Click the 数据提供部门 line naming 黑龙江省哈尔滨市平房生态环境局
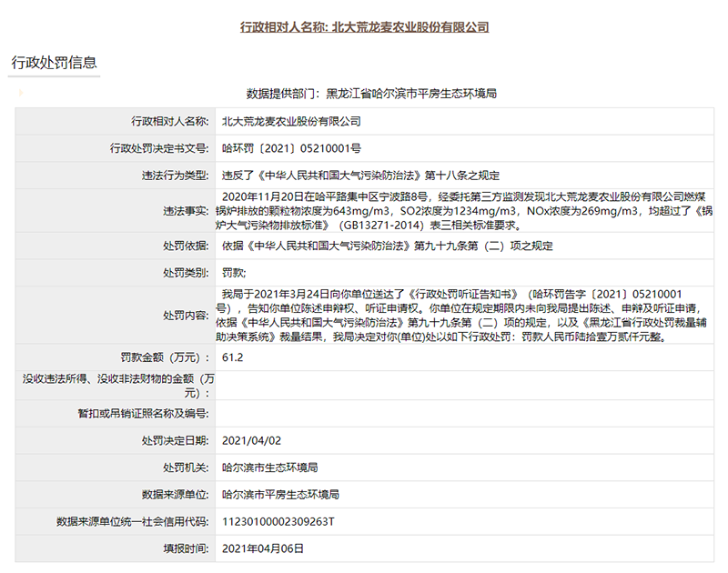Image resolution: width=728 pixels, height=573 pixels. 371,94
